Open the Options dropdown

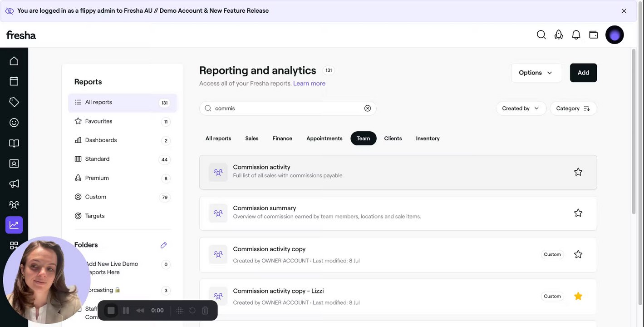[536, 73]
